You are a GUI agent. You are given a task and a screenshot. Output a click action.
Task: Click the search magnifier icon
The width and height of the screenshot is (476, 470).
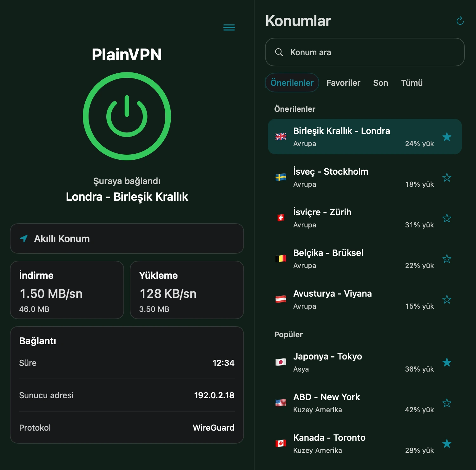pyautogui.click(x=279, y=52)
